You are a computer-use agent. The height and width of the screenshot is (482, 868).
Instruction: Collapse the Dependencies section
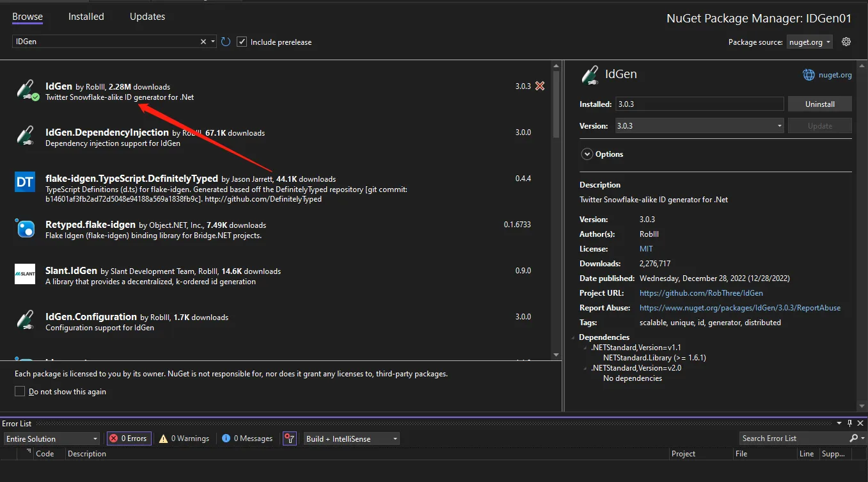click(573, 337)
